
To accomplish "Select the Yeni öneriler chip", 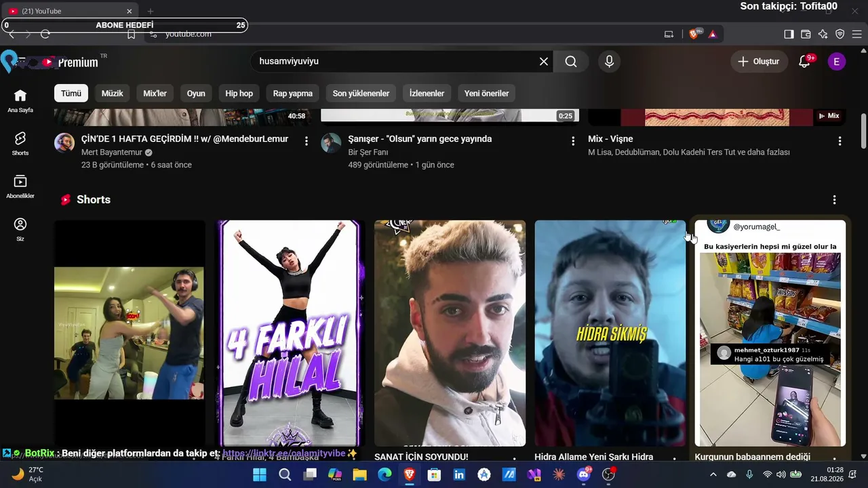I will [x=486, y=94].
